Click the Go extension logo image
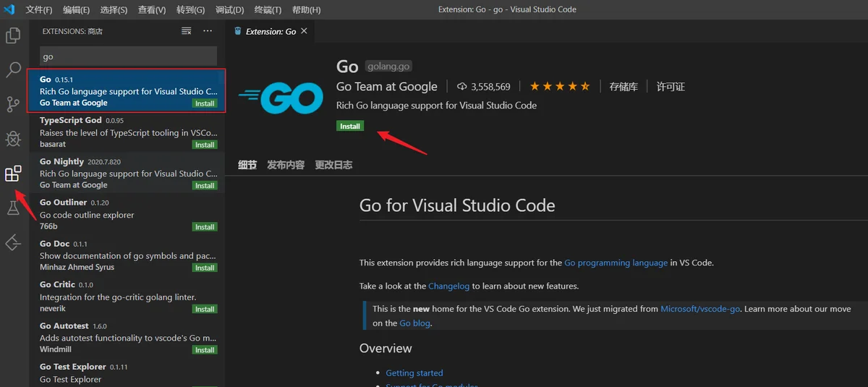The width and height of the screenshot is (868, 387). pyautogui.click(x=281, y=96)
